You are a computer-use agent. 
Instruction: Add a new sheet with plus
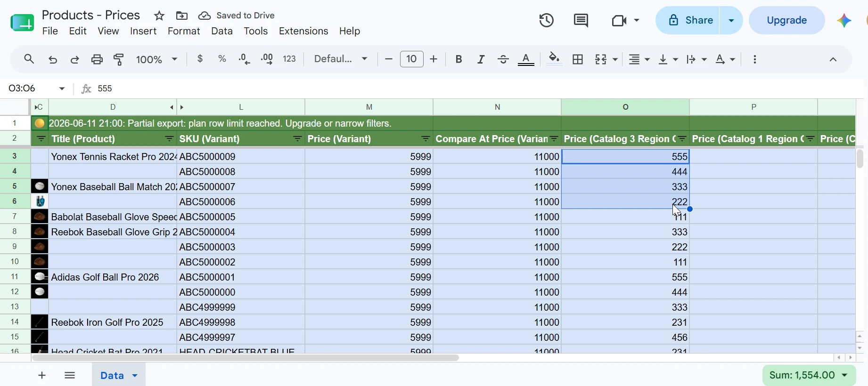coord(42,375)
